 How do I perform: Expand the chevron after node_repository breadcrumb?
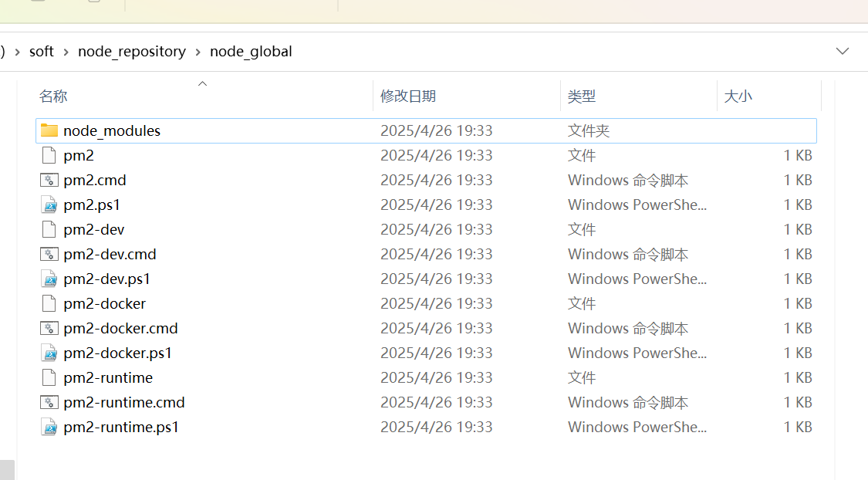coord(198,52)
